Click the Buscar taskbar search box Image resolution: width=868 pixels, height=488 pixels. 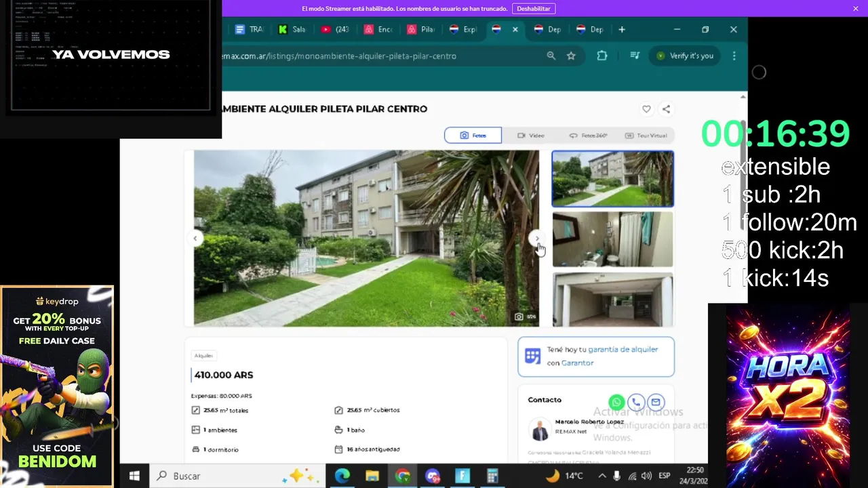237,476
